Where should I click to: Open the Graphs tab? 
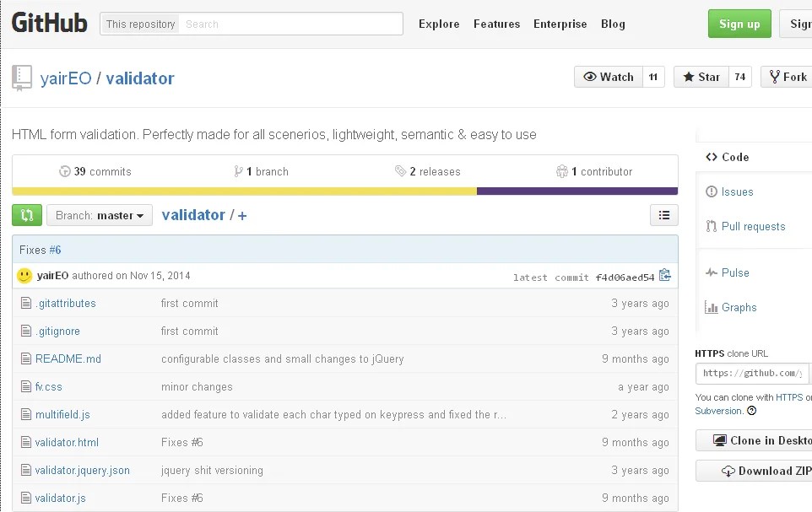click(739, 307)
